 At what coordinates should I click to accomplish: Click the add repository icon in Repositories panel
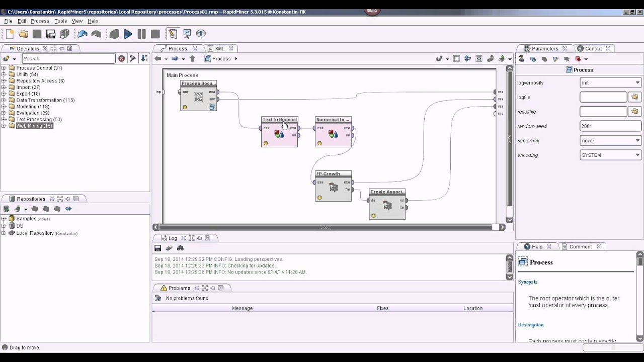(x=6, y=209)
